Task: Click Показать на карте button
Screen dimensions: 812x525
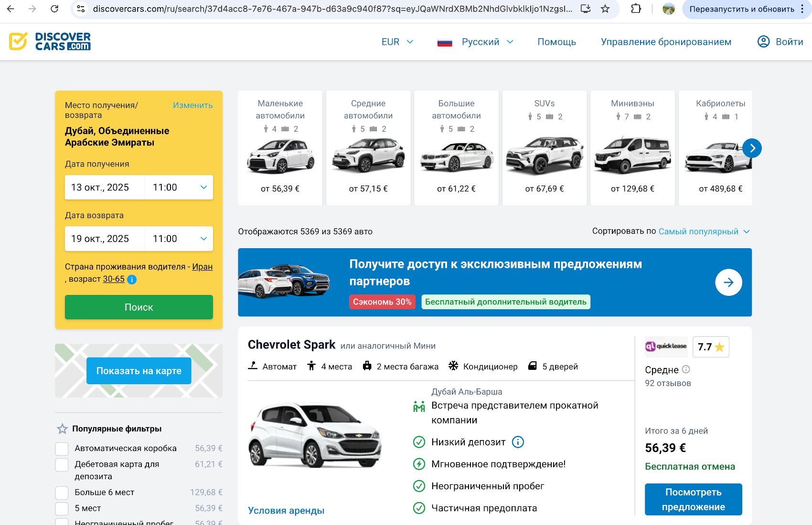Action: [x=139, y=371]
